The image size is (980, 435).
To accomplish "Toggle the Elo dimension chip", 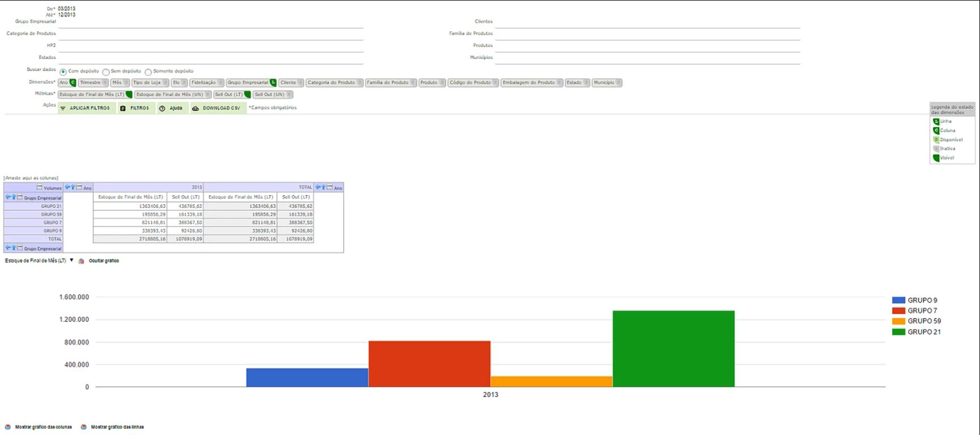I will [x=179, y=83].
